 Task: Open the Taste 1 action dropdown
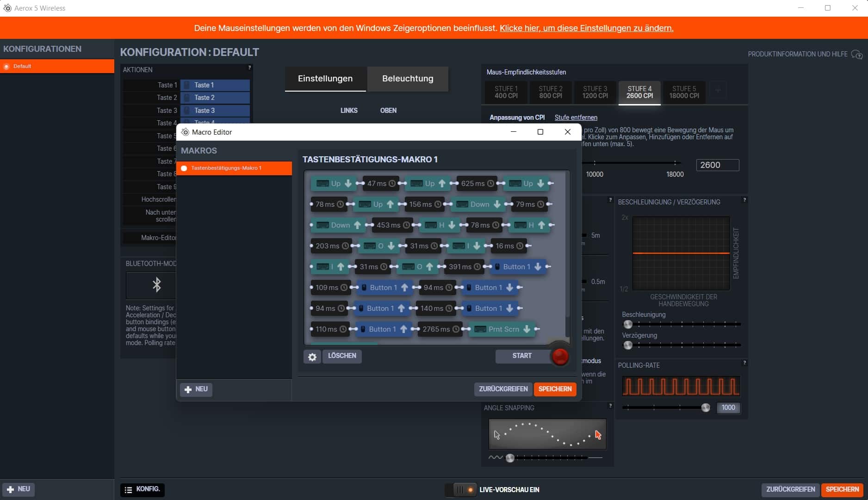coord(215,85)
